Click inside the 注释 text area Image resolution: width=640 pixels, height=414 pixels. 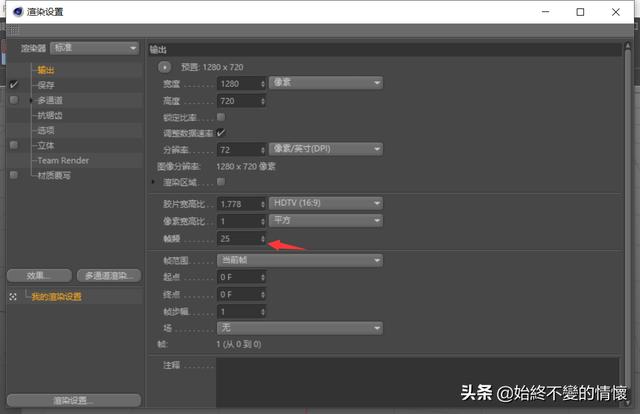tap(418, 382)
